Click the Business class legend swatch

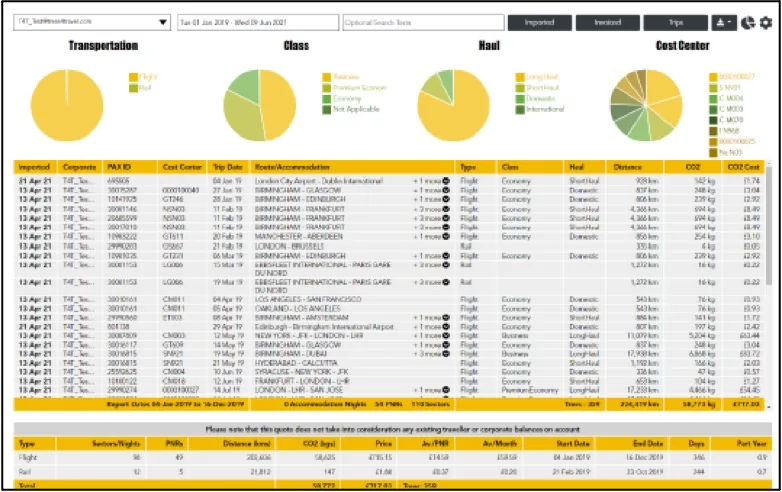pos(327,77)
